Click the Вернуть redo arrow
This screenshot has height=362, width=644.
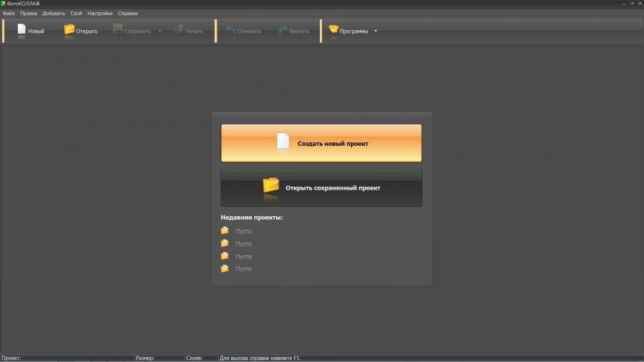click(x=283, y=31)
